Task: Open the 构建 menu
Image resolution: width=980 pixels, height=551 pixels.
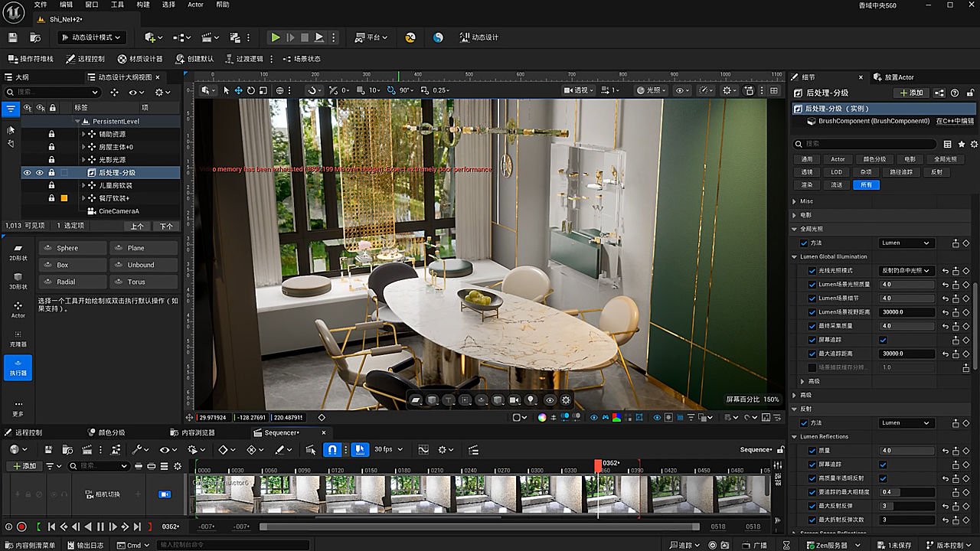Action: point(143,5)
